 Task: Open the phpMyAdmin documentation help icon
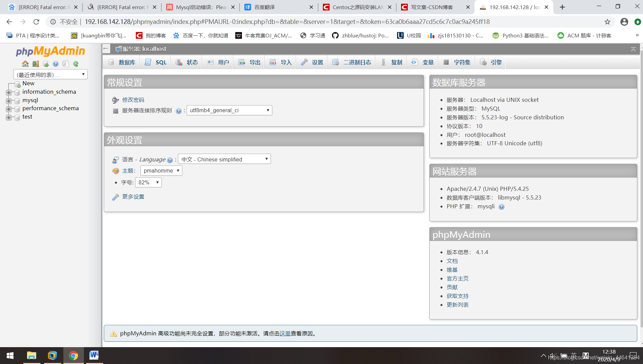(x=56, y=64)
